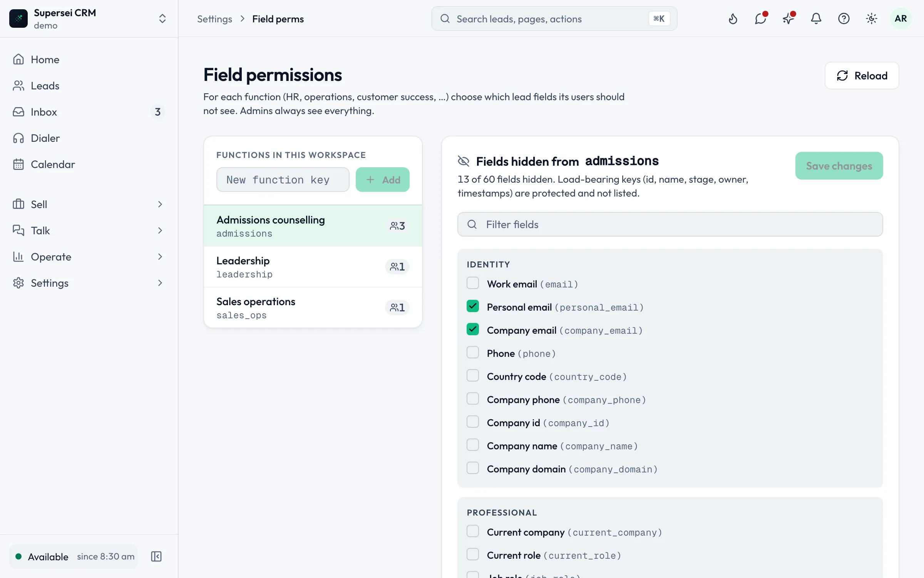Screen dimensions: 924x578
Task: Click the member count badge for Sales operations
Action: coord(397,307)
